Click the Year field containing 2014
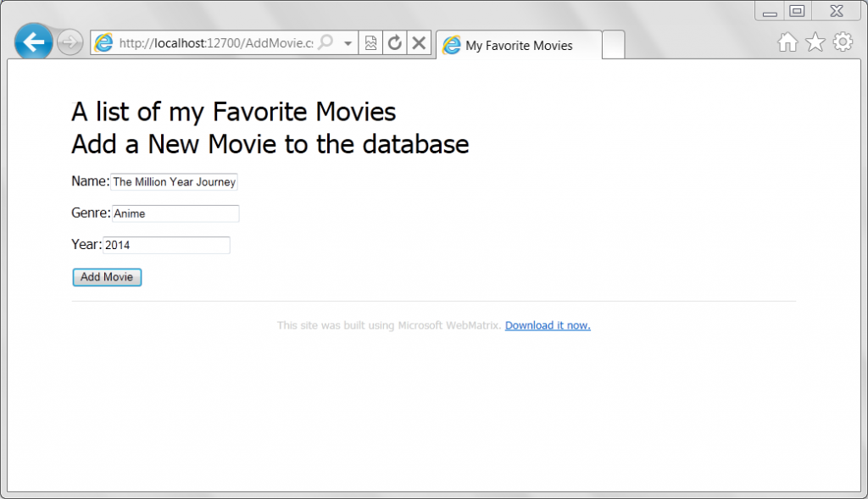The width and height of the screenshot is (868, 499). (x=166, y=245)
